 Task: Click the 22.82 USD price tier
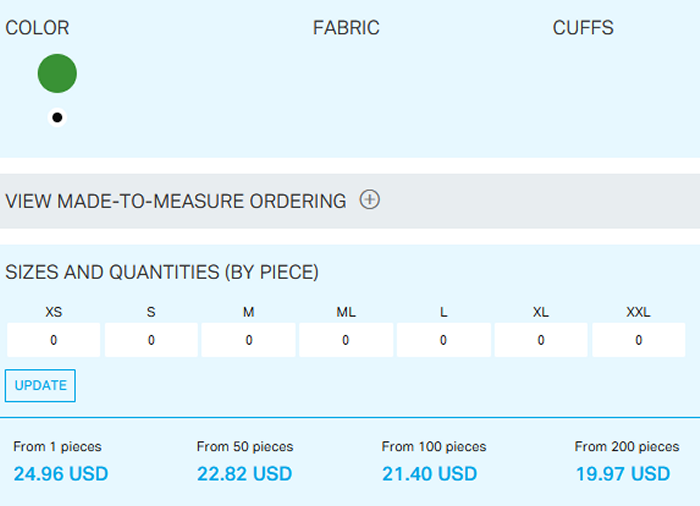click(x=245, y=473)
